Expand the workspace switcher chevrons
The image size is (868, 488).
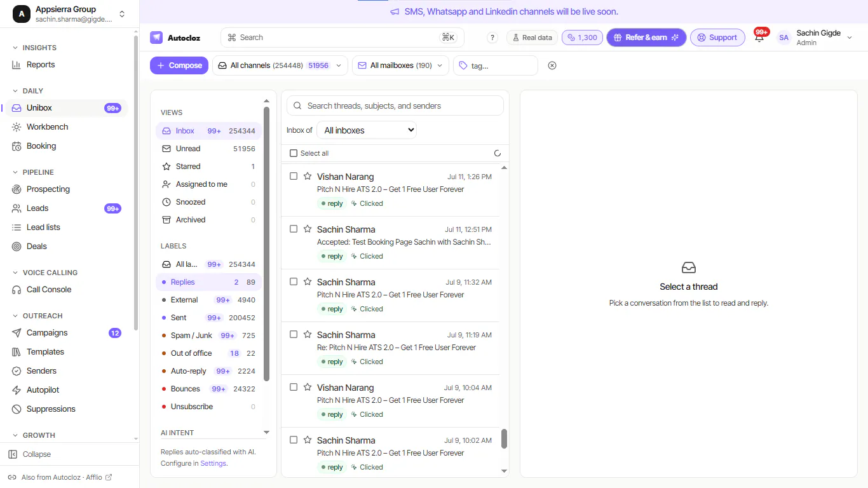[x=122, y=14]
